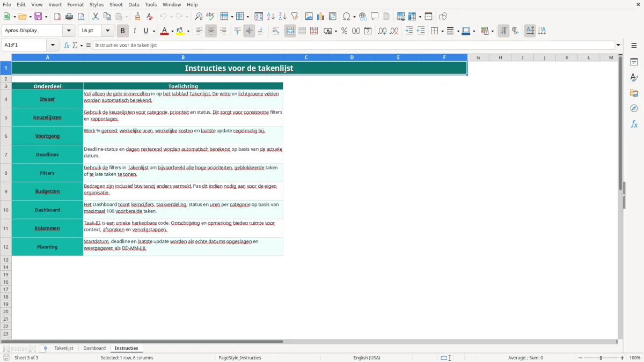Open the Font Name dropdown
This screenshot has width=644, height=362.
69,31
